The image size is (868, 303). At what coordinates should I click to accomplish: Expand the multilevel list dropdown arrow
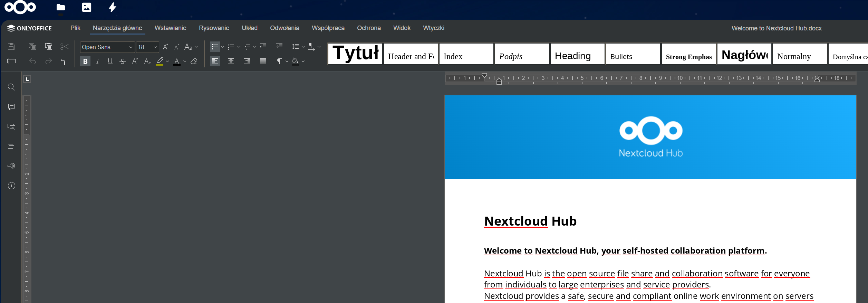255,47
